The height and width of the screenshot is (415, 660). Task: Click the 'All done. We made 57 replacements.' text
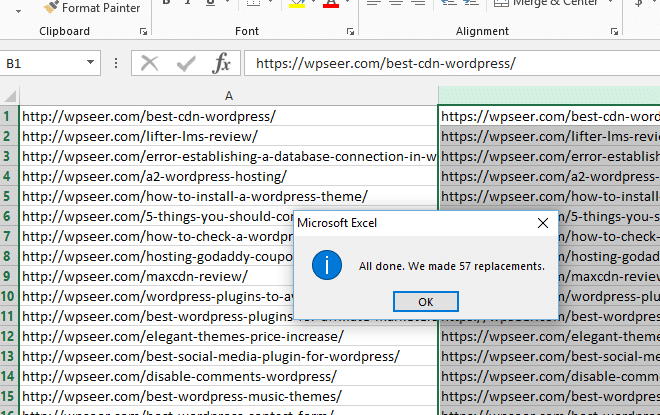452,266
